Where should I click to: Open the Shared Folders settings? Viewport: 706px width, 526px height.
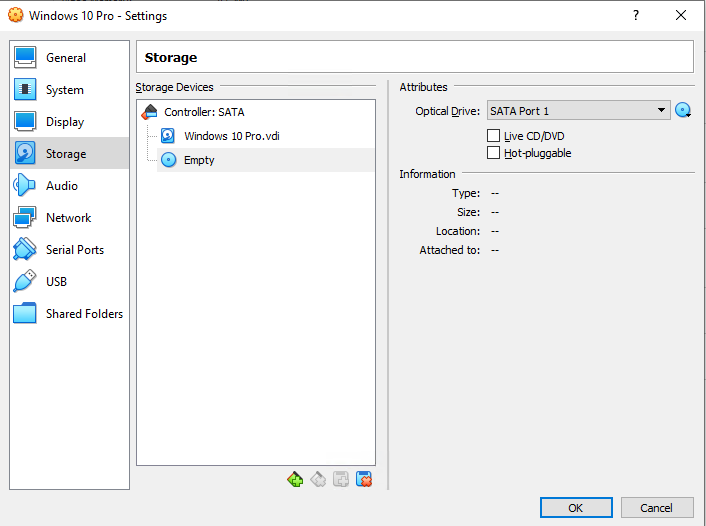tap(69, 313)
